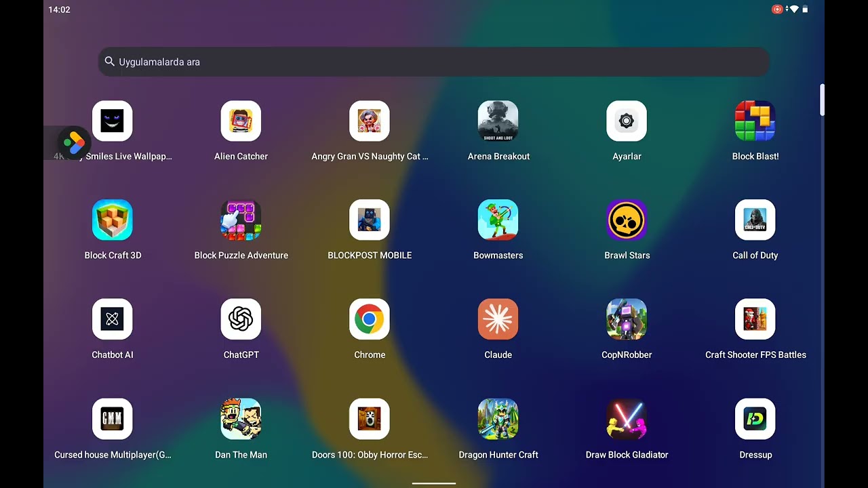The width and height of the screenshot is (868, 488).
Task: Click the "Brawl Stars" label text
Action: coord(627,256)
